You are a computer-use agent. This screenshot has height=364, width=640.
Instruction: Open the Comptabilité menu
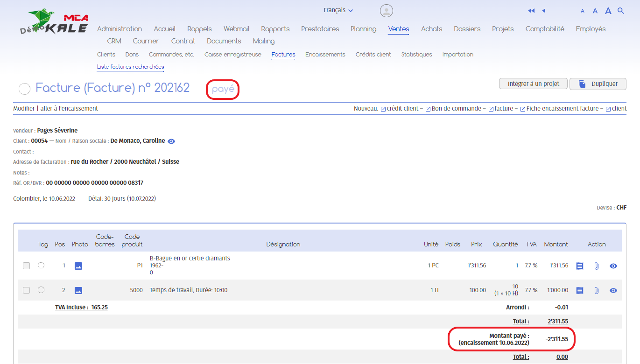click(x=545, y=29)
